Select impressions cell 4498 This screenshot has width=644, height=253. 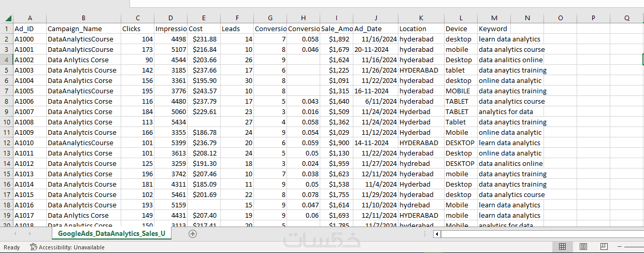[170, 39]
